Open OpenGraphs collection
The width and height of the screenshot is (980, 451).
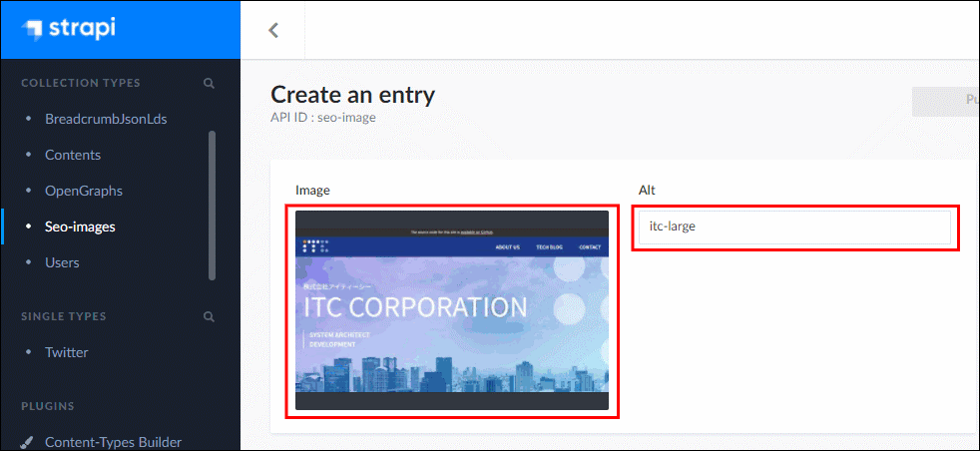[x=84, y=191]
